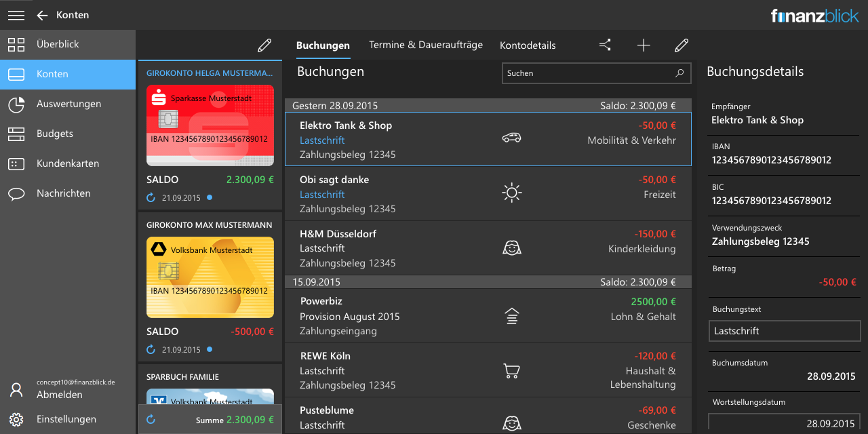
Task: Select Überblick in sidebar
Action: 68,45
